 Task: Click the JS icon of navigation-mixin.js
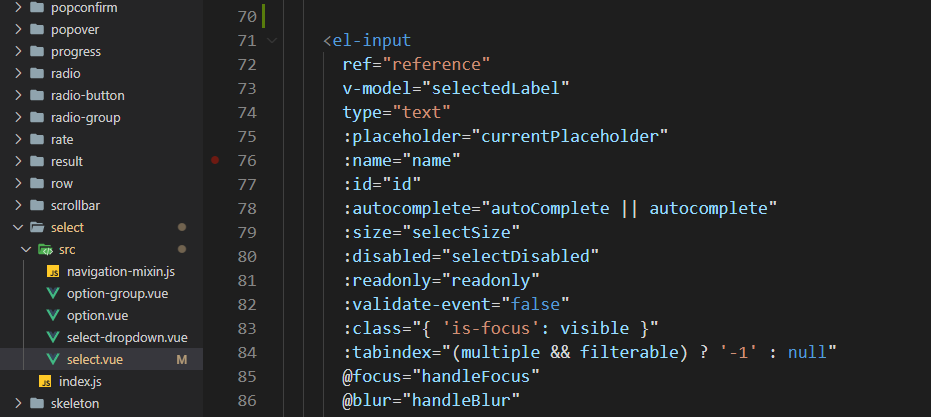tap(53, 271)
